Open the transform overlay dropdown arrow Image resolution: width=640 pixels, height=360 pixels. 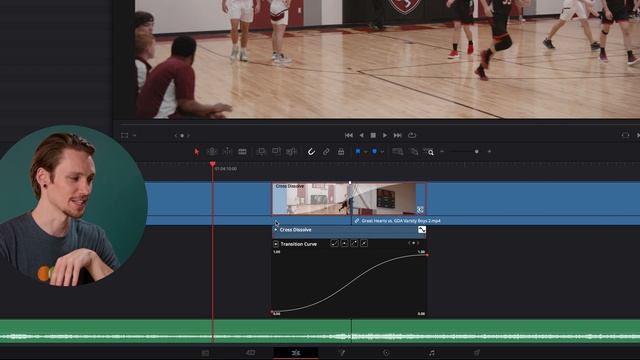pyautogui.click(x=134, y=136)
